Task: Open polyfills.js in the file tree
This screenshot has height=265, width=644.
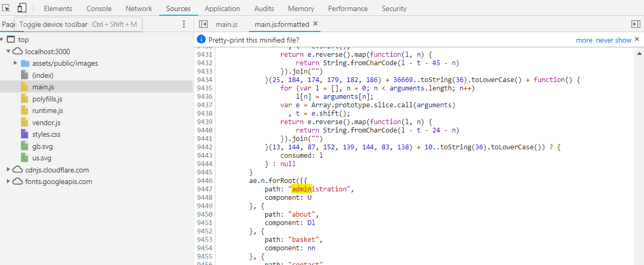Action: [47, 99]
